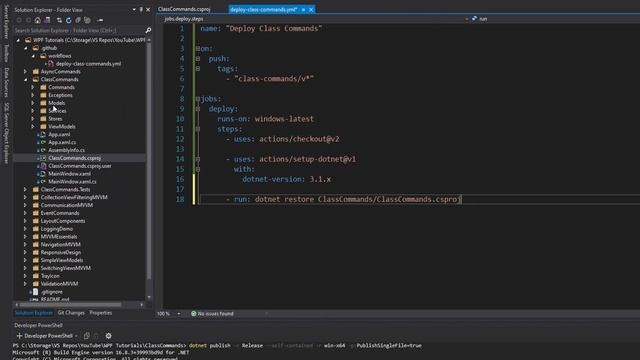The height and width of the screenshot is (360, 640).
Task: Close the deploy-class-commands.yml tab
Action: click(311, 9)
